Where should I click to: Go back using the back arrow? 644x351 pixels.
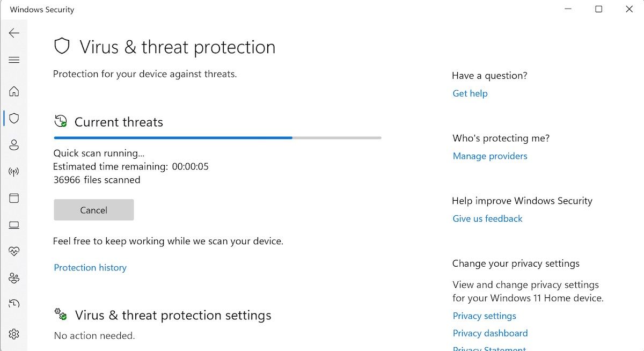pos(14,33)
